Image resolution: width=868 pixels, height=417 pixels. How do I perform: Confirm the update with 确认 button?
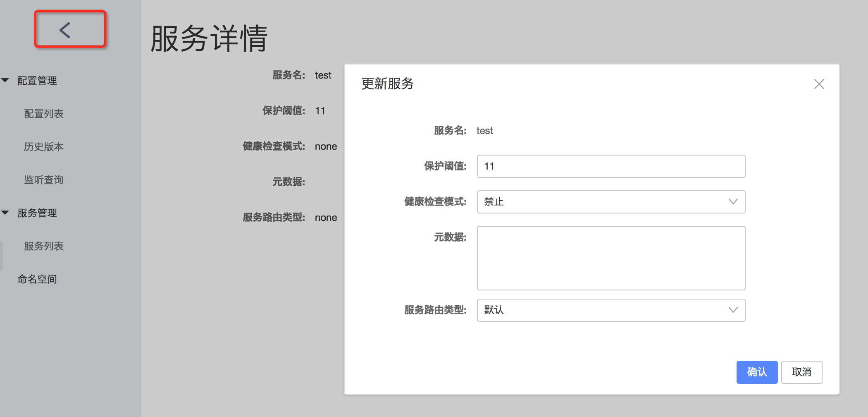point(757,372)
